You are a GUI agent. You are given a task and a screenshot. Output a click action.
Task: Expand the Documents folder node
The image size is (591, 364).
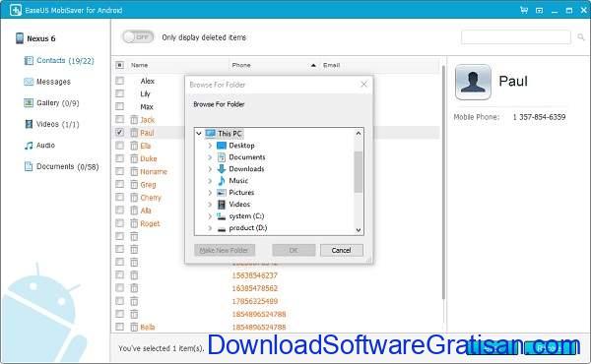210,157
